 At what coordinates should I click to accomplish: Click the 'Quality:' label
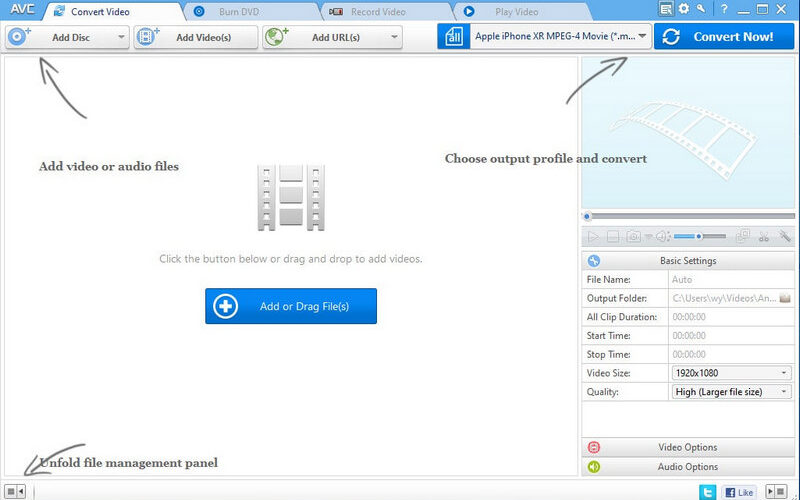[x=602, y=392]
